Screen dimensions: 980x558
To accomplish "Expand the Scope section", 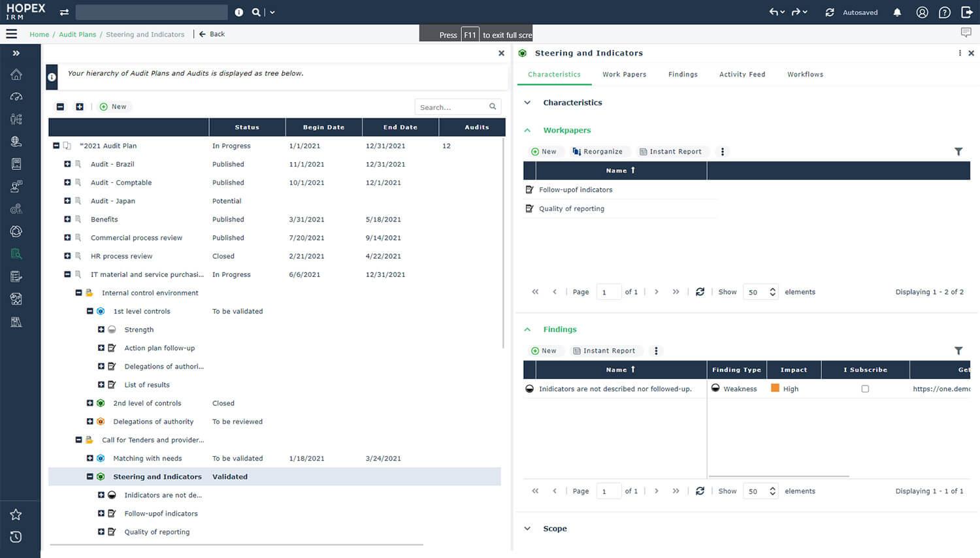I will point(527,529).
